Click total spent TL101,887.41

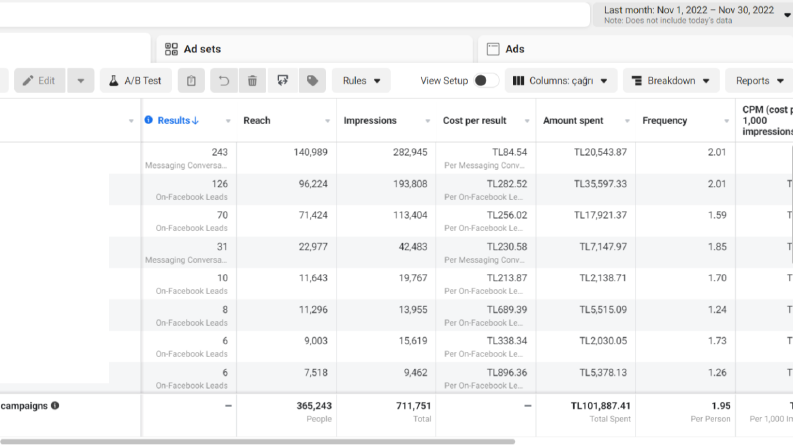click(601, 406)
